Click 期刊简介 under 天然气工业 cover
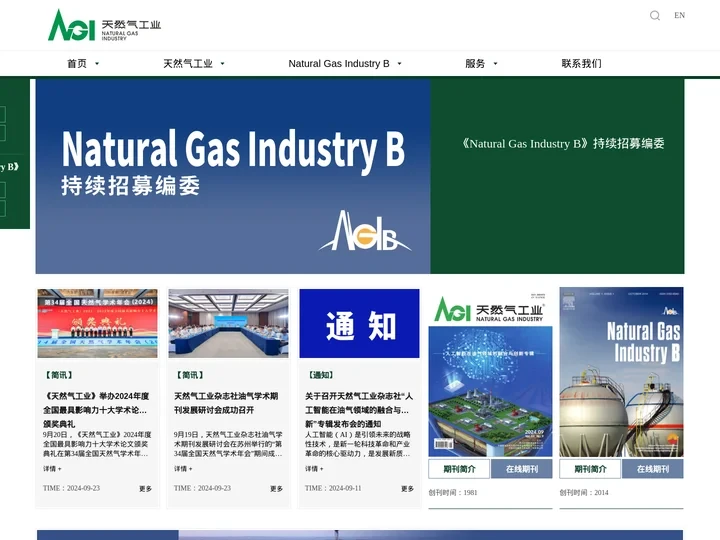This screenshot has height=540, width=720. coord(459,469)
